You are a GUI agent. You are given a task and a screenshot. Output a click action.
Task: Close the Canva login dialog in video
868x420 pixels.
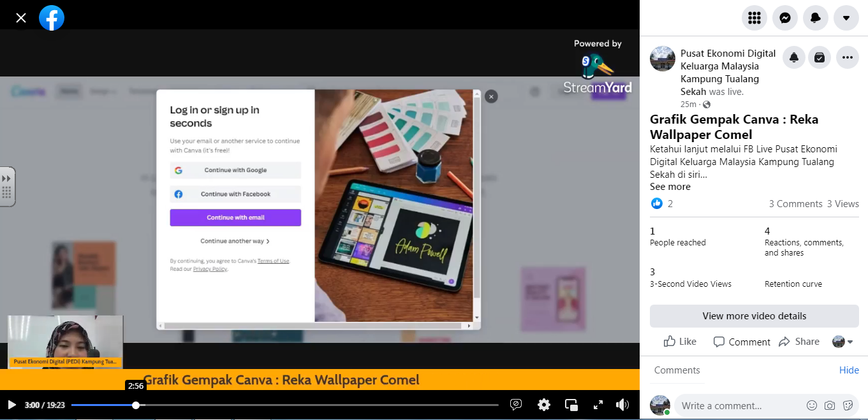491,97
